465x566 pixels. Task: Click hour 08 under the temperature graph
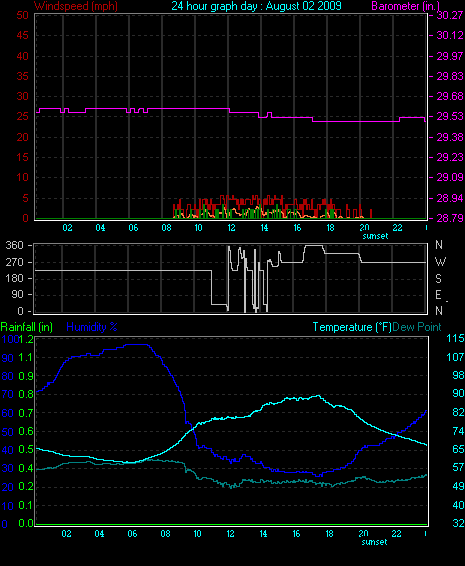[x=165, y=534]
